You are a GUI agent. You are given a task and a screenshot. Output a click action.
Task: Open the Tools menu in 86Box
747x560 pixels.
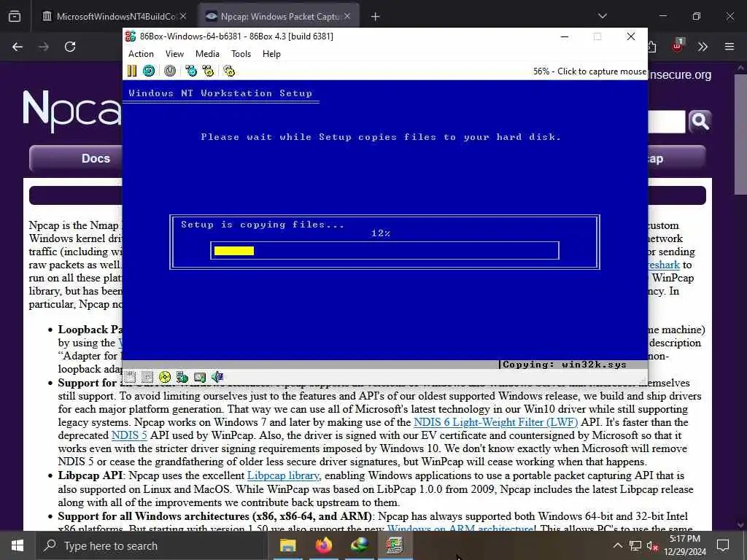click(x=241, y=54)
